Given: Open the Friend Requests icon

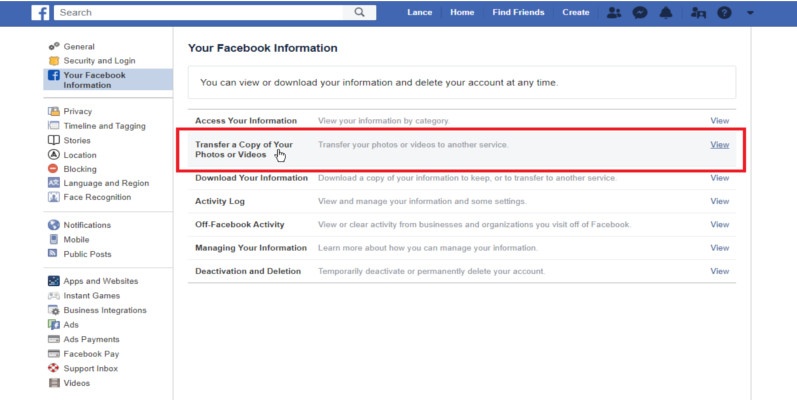Looking at the screenshot, I should 614,13.
